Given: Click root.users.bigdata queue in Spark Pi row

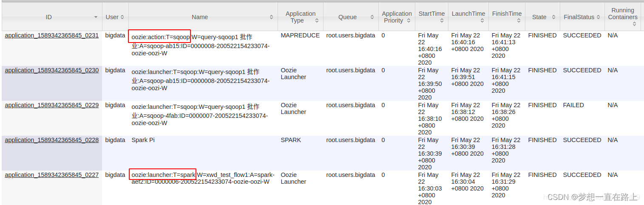Looking at the screenshot, I should (351, 140).
